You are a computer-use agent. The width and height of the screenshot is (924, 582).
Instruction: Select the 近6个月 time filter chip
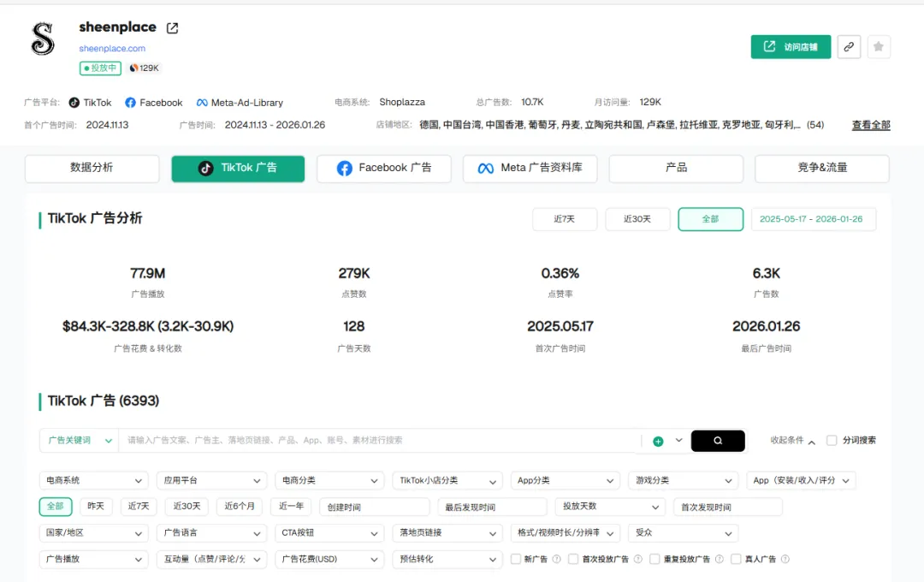(x=240, y=507)
